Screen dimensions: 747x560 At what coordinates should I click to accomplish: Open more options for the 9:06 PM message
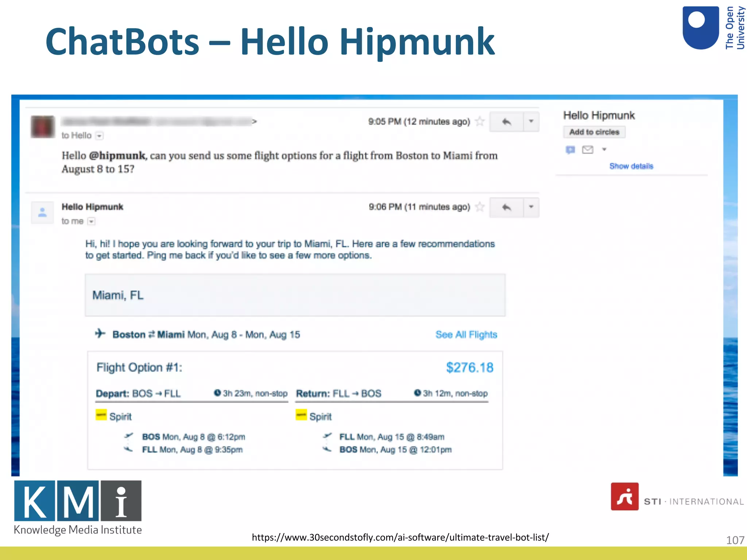tap(531, 207)
